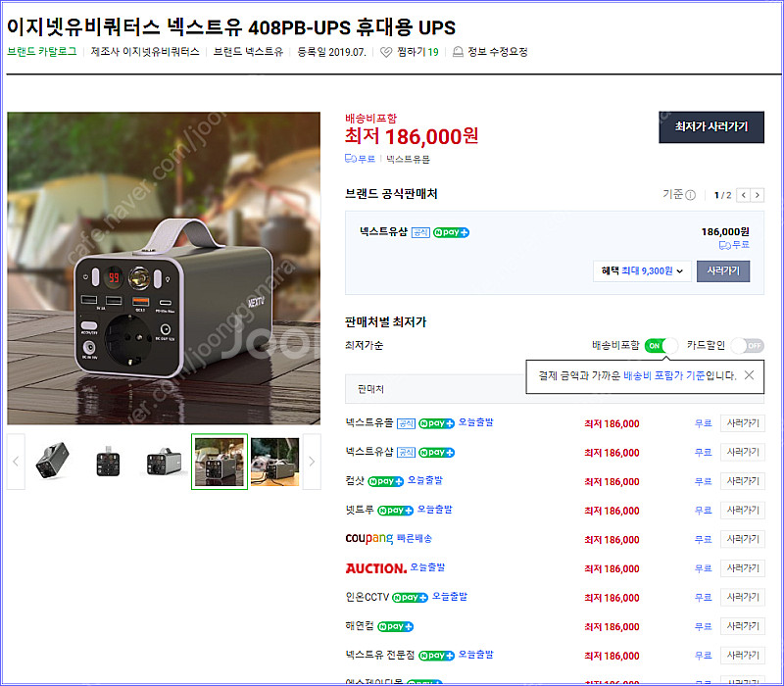Click 최저 186,000 price in coupang row

click(x=612, y=540)
